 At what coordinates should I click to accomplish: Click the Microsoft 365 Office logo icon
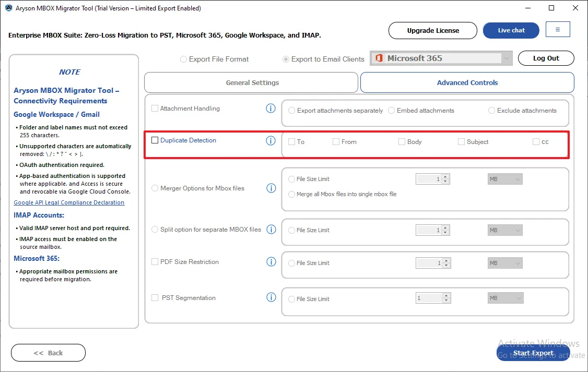pos(379,58)
